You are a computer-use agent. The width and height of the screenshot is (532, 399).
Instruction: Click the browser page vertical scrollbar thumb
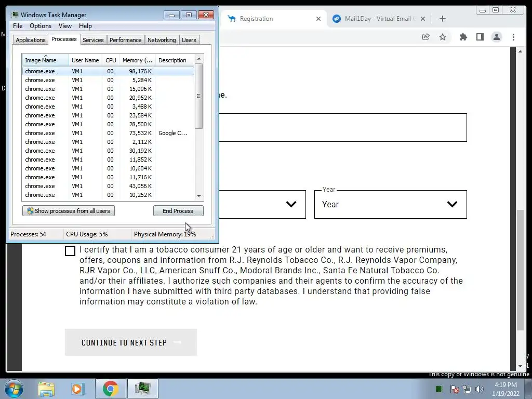[x=520, y=270]
